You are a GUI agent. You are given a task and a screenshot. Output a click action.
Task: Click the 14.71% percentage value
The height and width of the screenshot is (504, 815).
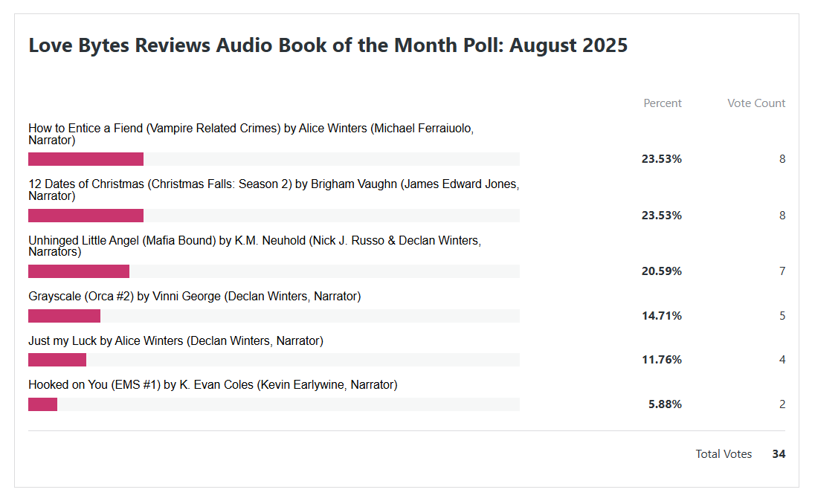click(x=661, y=316)
